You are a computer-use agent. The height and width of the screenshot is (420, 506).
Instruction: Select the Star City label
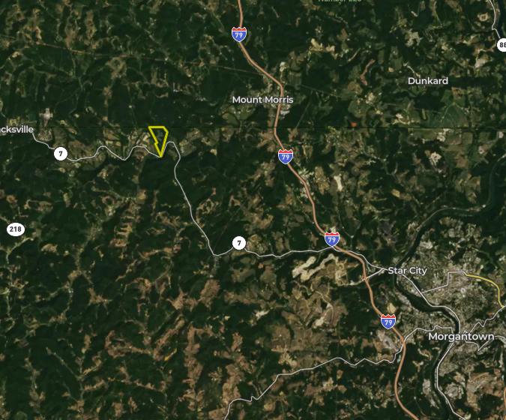click(x=407, y=271)
